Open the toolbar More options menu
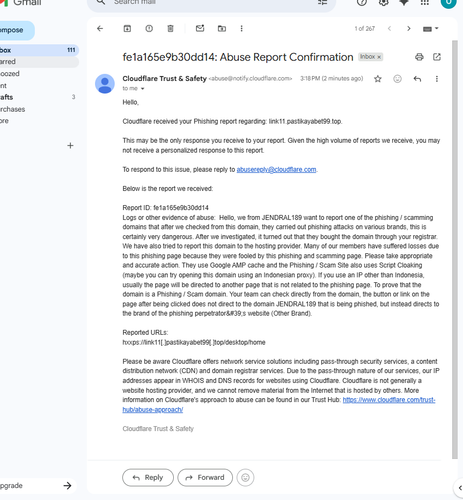 (242, 29)
